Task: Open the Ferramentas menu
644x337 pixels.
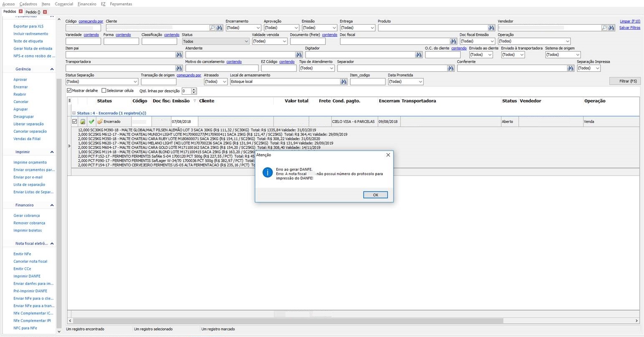Action: 121,4
